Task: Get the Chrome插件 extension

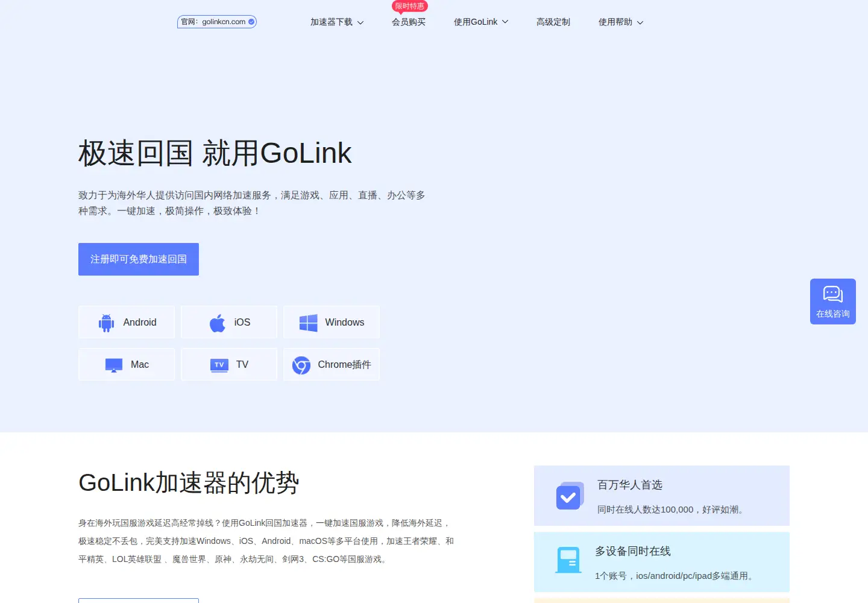Action: 332,364
